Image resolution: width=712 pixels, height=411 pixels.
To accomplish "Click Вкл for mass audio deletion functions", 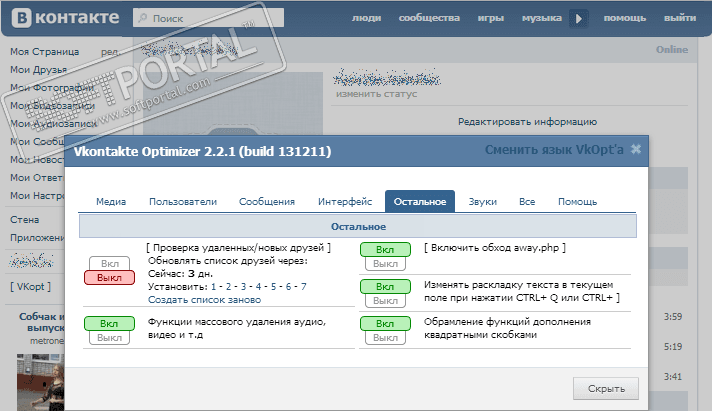I will [x=109, y=323].
